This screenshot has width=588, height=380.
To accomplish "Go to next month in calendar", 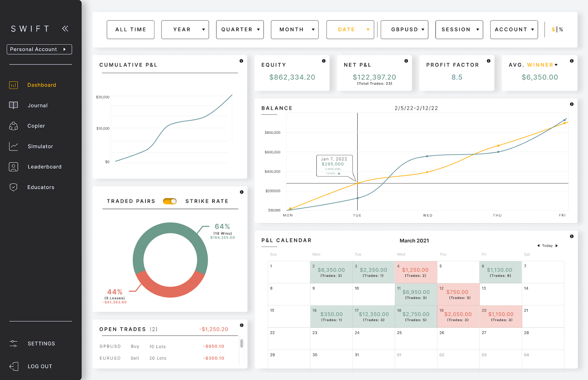I will coord(556,246).
